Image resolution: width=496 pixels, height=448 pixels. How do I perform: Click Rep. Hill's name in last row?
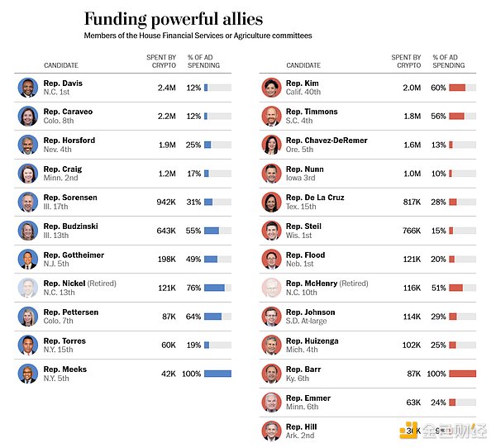tap(302, 427)
